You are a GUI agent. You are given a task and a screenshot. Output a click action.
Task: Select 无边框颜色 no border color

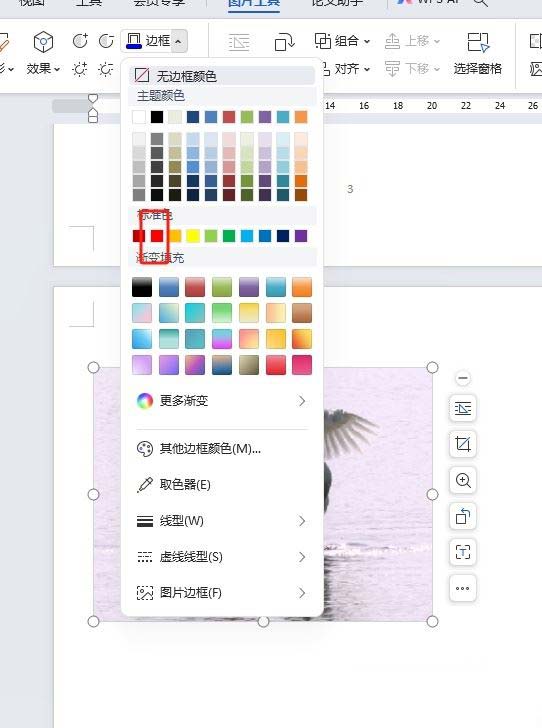click(222, 76)
